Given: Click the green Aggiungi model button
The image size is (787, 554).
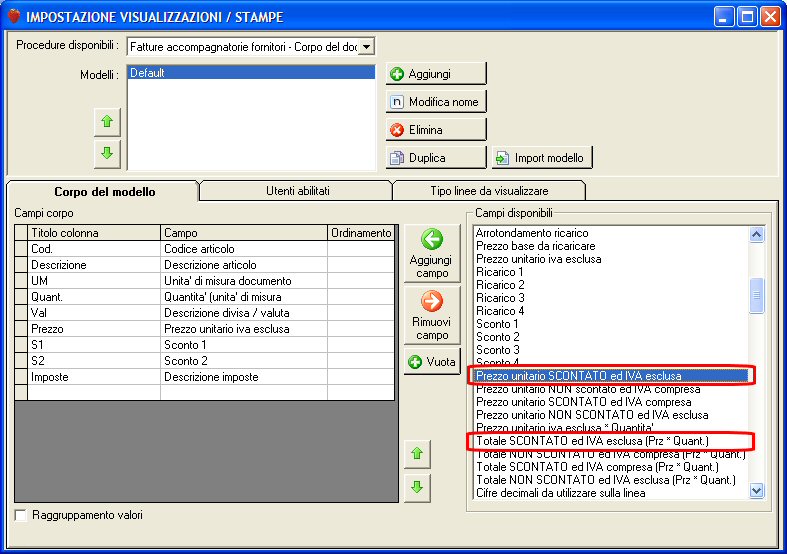Looking at the screenshot, I should tap(436, 74).
